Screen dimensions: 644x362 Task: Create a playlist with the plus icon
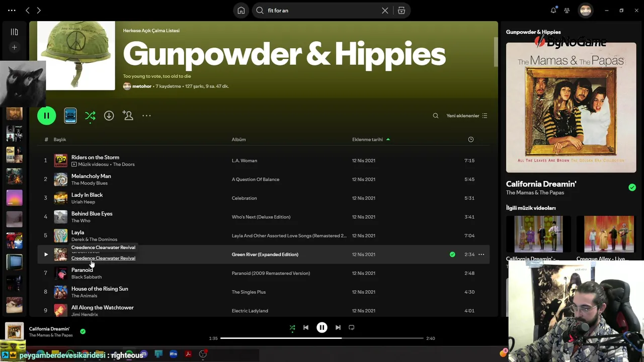(x=14, y=47)
